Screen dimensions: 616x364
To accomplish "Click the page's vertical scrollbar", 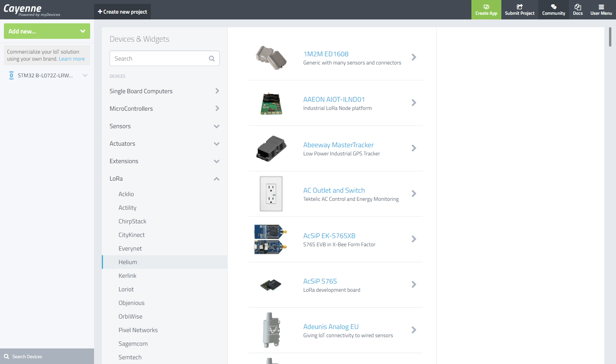I will (610, 37).
